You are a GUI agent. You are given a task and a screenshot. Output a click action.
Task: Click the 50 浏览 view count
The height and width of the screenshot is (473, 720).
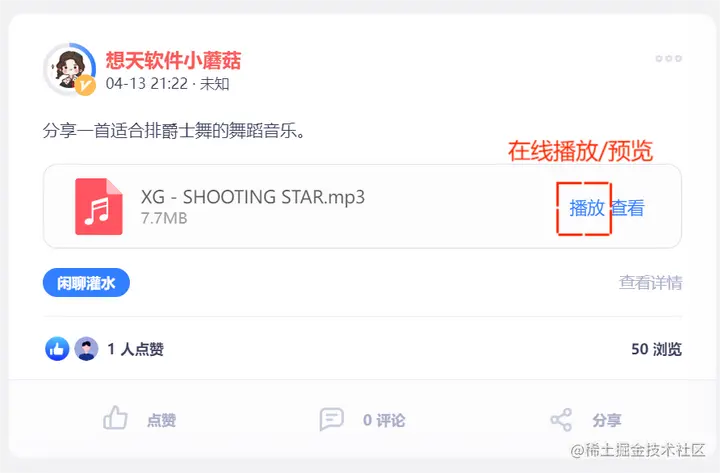[x=656, y=349]
